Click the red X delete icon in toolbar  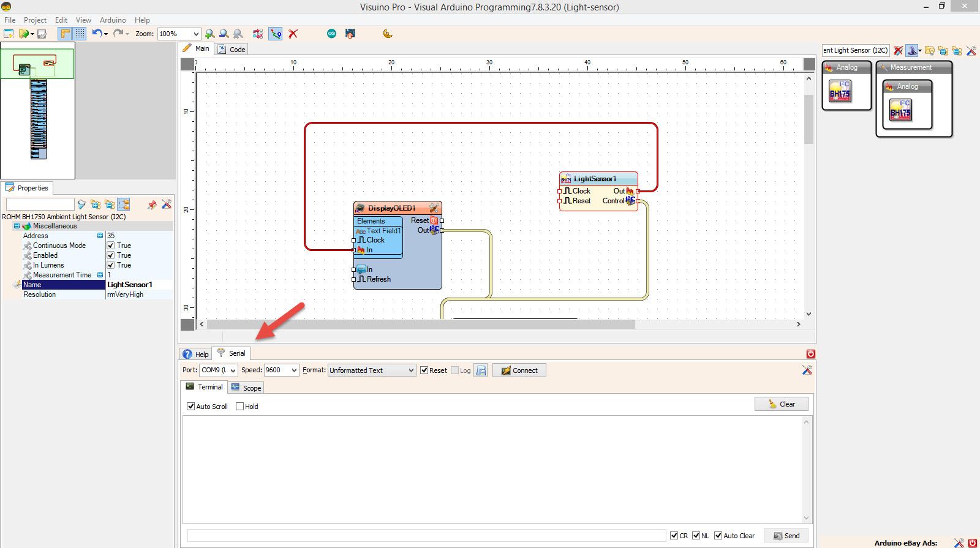pos(293,34)
